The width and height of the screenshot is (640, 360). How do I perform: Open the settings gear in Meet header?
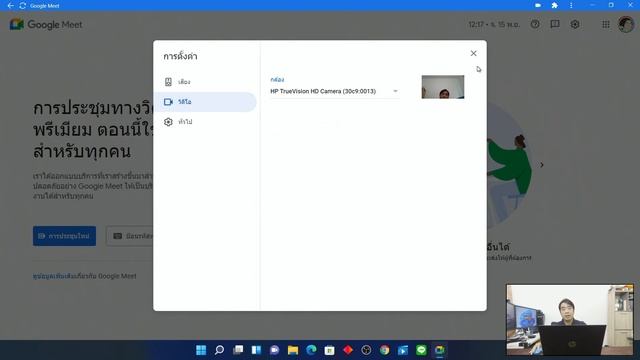coord(575,24)
